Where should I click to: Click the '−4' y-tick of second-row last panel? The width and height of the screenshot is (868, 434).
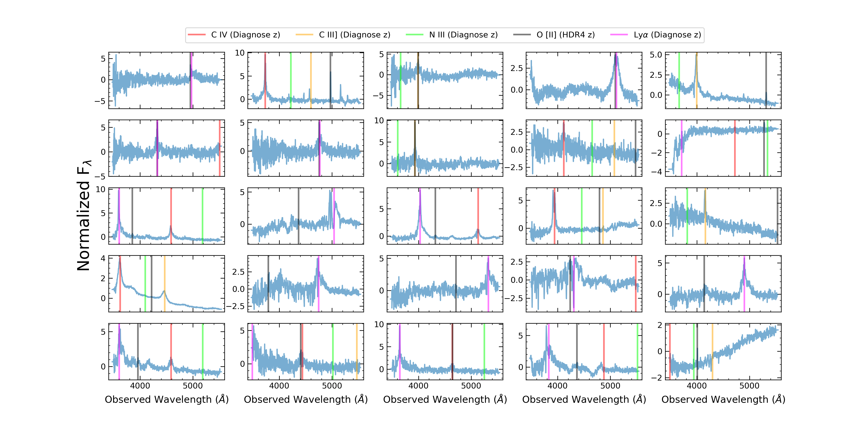[x=656, y=172]
